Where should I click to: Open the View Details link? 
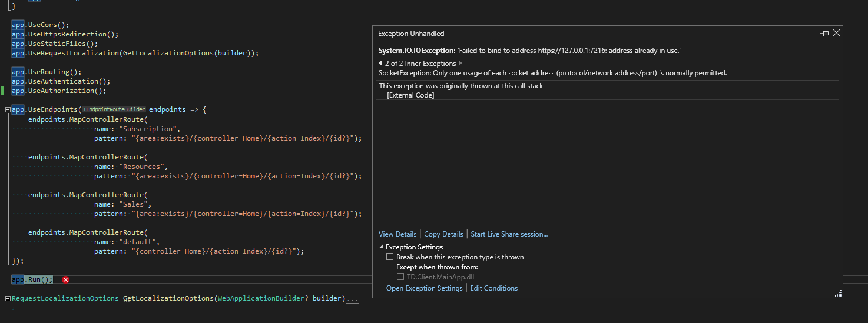click(x=397, y=234)
